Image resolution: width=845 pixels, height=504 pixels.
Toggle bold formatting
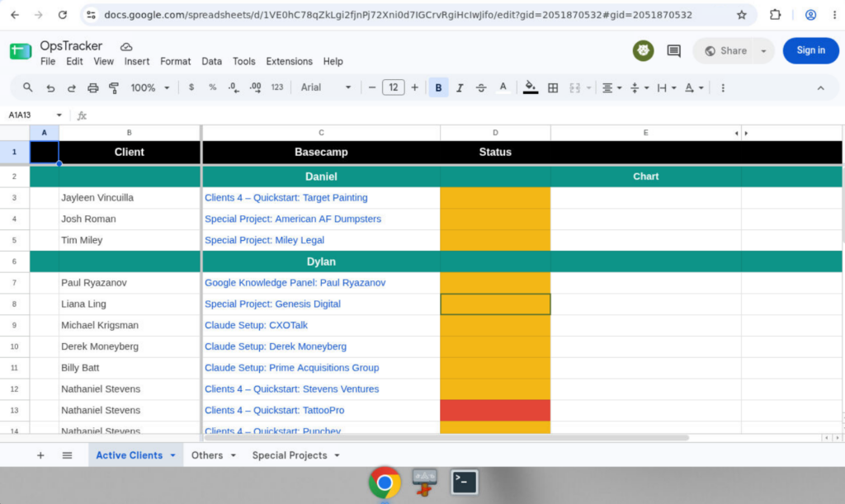tap(438, 87)
